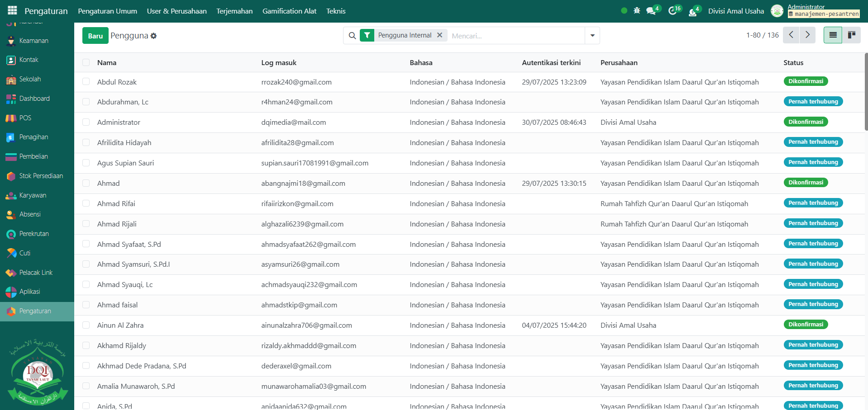Open the Terjemahan menu

234,11
